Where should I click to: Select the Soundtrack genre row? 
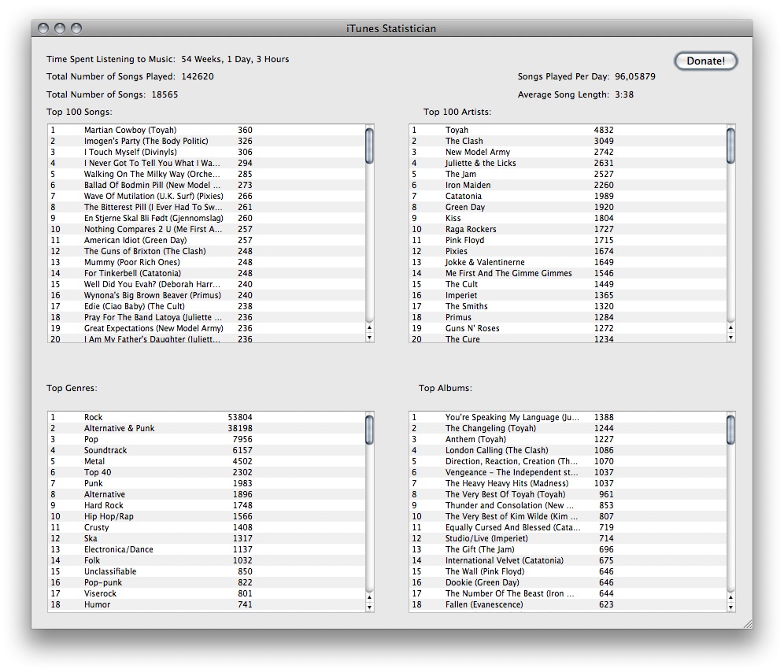point(206,450)
